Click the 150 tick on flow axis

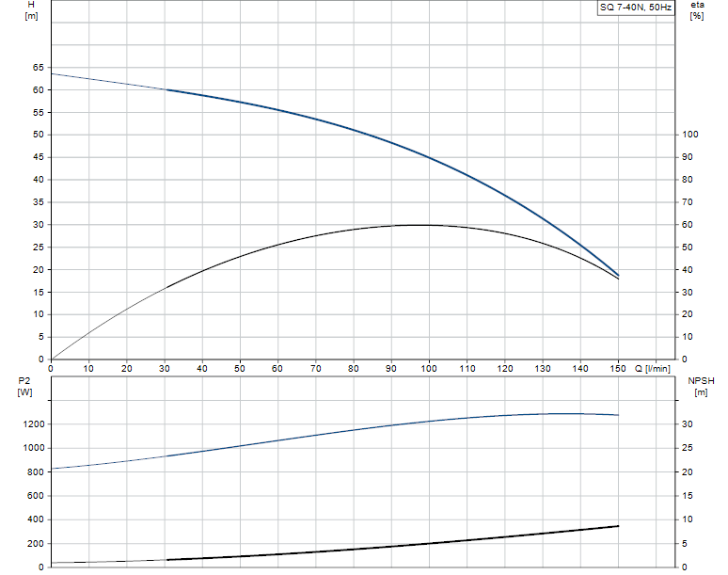coord(618,369)
